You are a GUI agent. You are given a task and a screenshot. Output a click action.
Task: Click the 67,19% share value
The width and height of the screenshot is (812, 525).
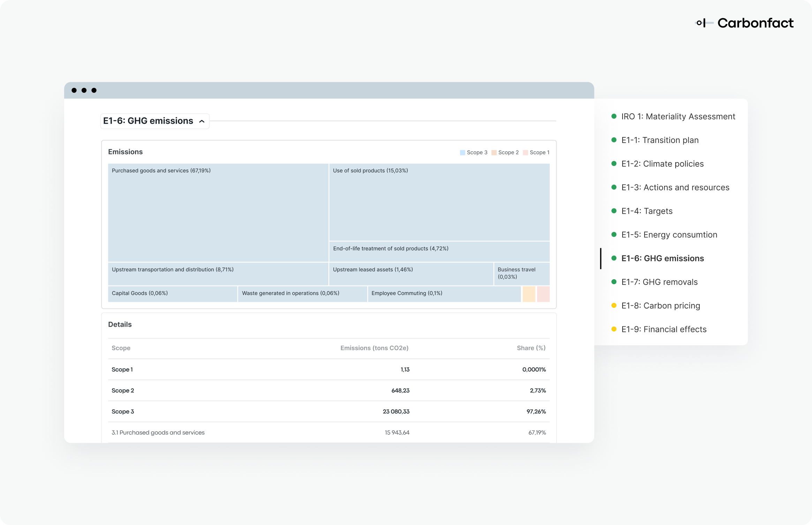537,433
